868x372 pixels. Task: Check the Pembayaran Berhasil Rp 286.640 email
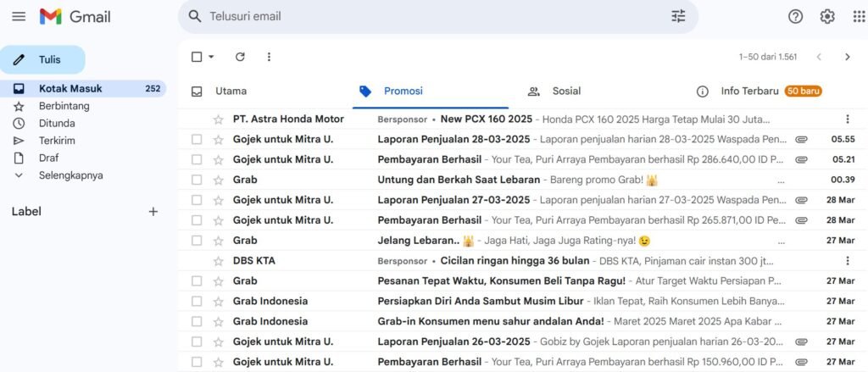pyautogui.click(x=197, y=160)
